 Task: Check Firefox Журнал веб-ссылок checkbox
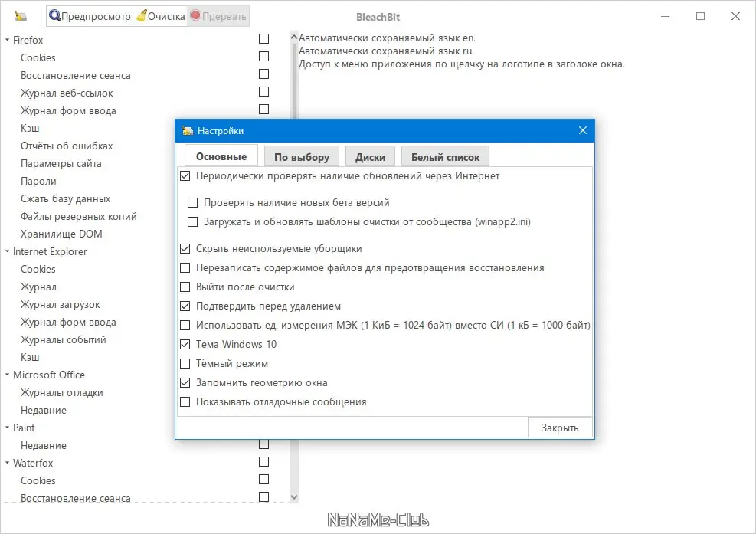point(263,92)
